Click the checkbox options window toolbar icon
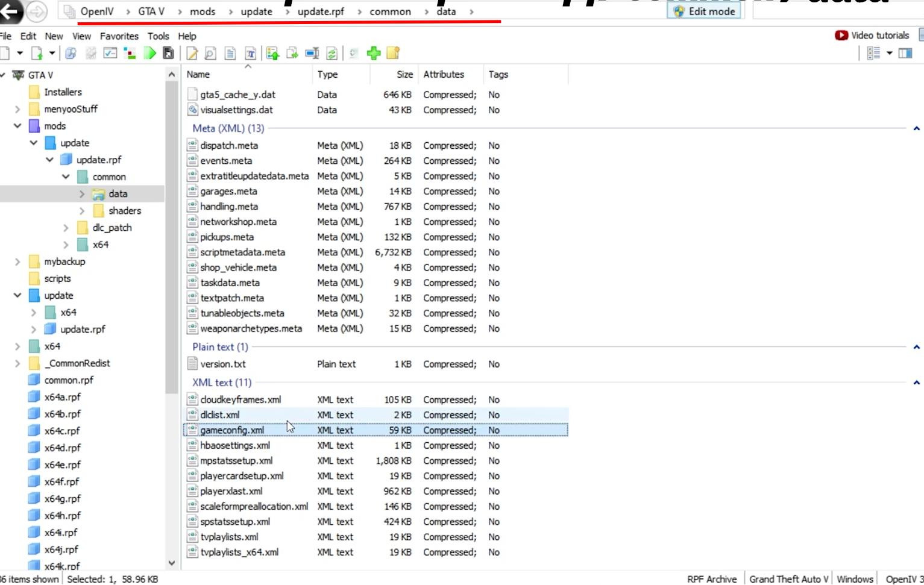 110,53
